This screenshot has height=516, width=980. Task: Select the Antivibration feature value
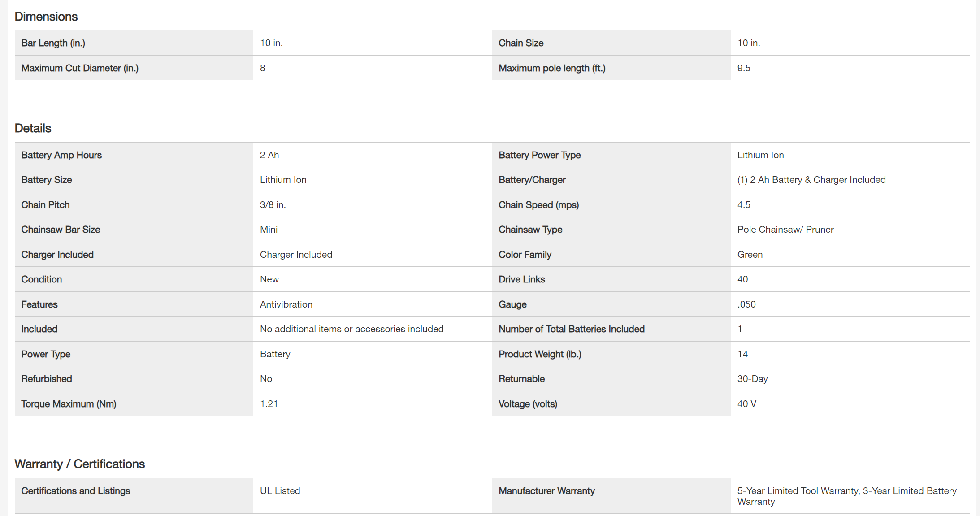286,304
